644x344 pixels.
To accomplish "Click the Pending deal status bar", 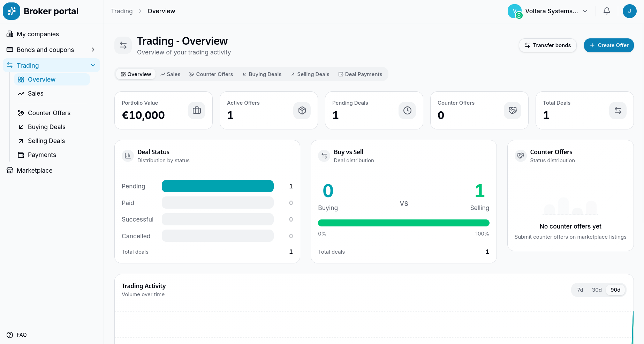I will [x=218, y=186].
